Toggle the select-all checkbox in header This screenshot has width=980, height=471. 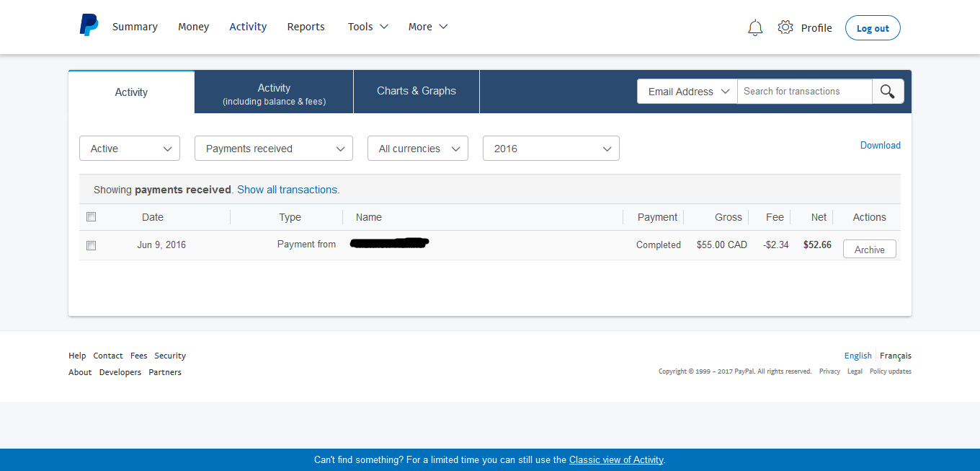pyautogui.click(x=92, y=216)
